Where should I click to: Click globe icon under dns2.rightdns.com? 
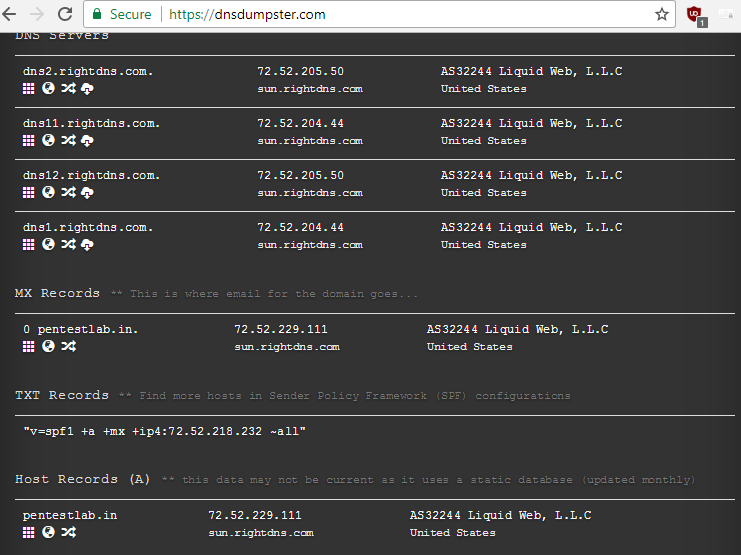click(48, 88)
